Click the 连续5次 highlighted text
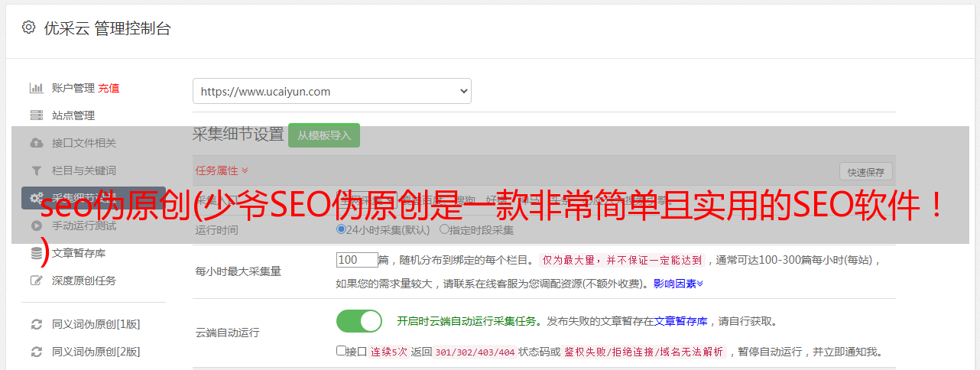Screen dimensions: 980x370 tap(388, 352)
